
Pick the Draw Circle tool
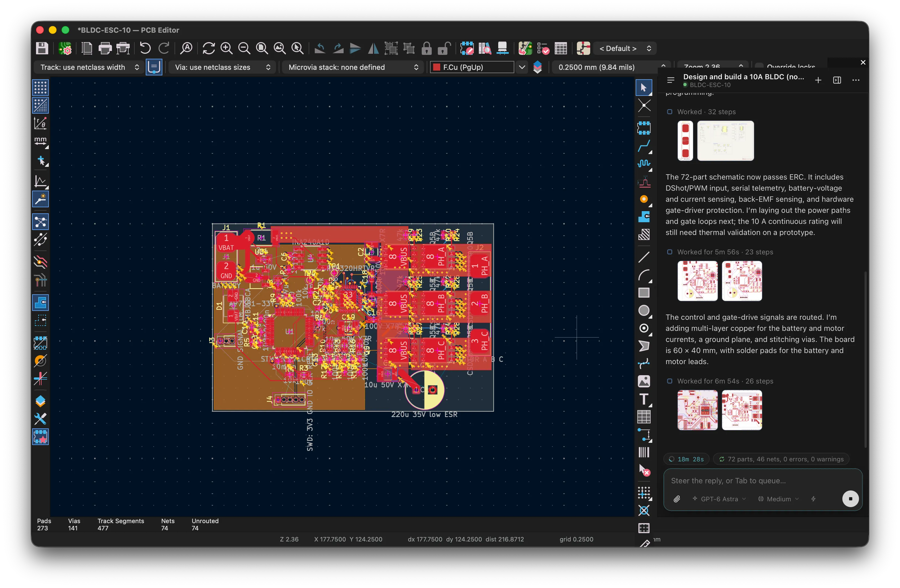pyautogui.click(x=644, y=310)
